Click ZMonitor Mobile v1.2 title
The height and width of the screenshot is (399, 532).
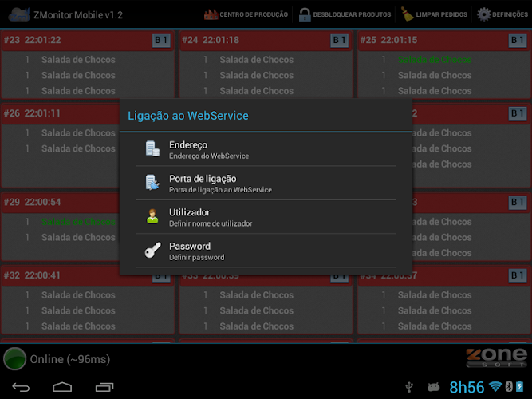click(78, 15)
